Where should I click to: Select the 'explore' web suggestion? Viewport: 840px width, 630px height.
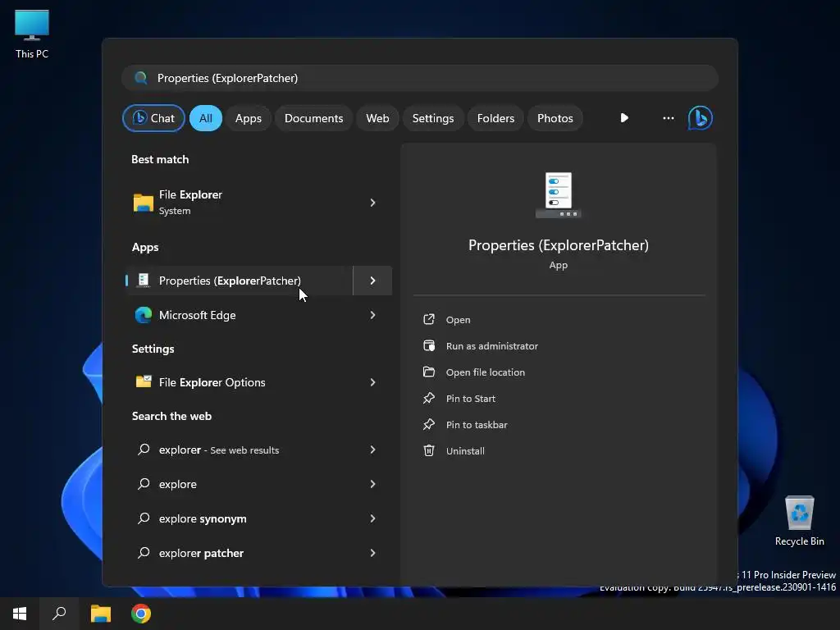(x=258, y=484)
